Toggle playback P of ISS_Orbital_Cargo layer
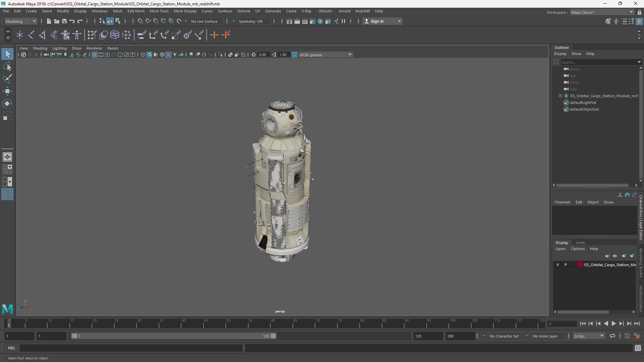 566,265
